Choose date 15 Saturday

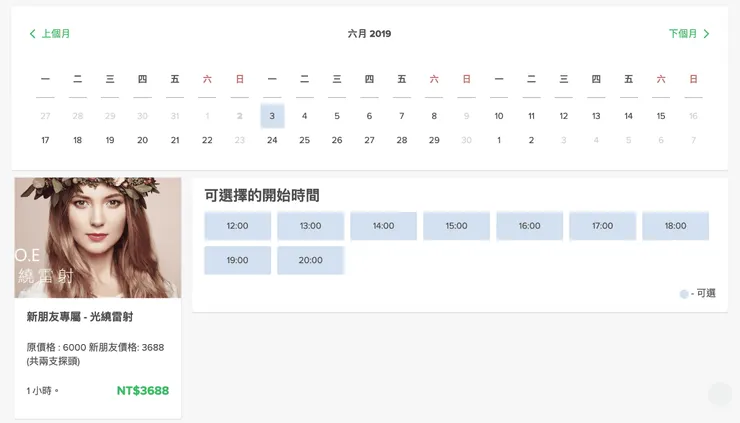[x=661, y=116]
